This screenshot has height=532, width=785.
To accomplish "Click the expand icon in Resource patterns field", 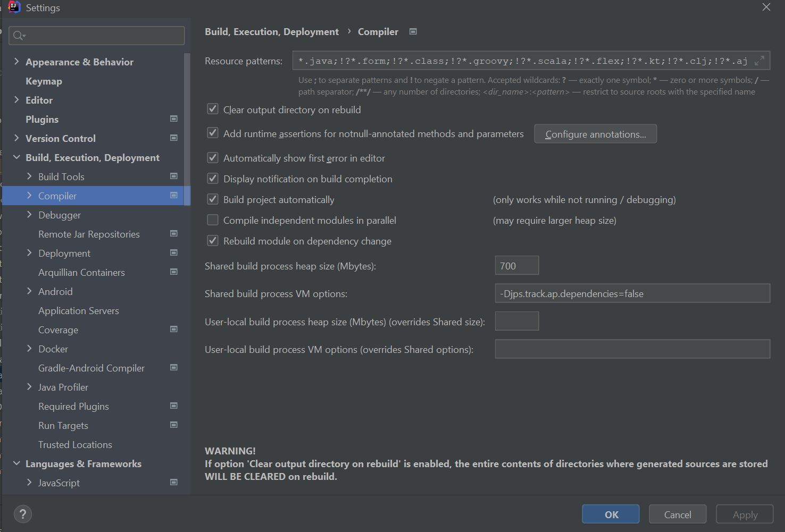I will (x=759, y=61).
